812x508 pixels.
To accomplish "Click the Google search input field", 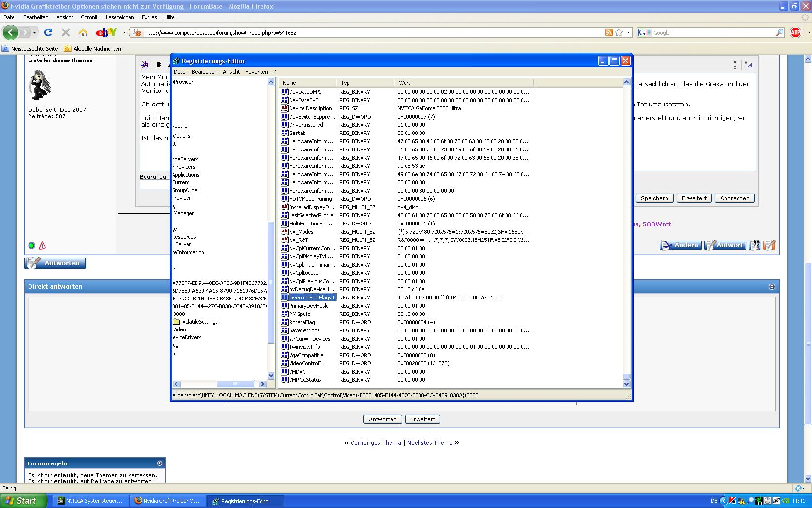I will [713, 32].
